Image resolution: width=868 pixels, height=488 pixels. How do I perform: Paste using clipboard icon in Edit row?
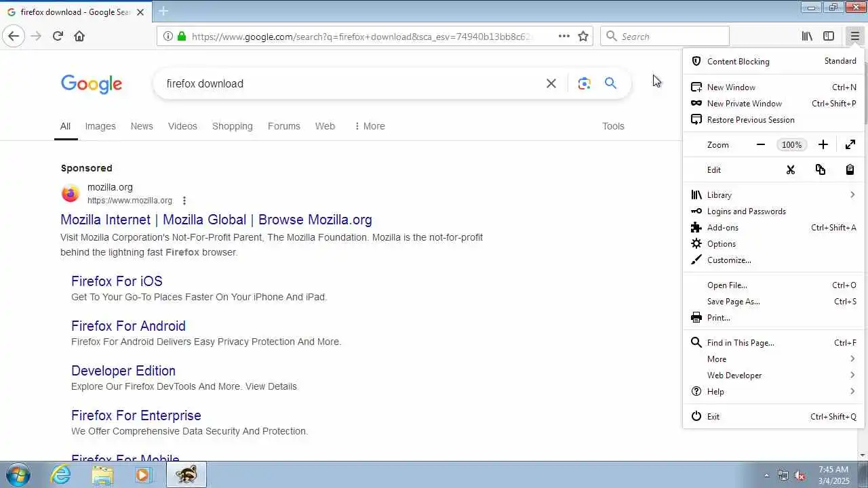[x=850, y=169]
